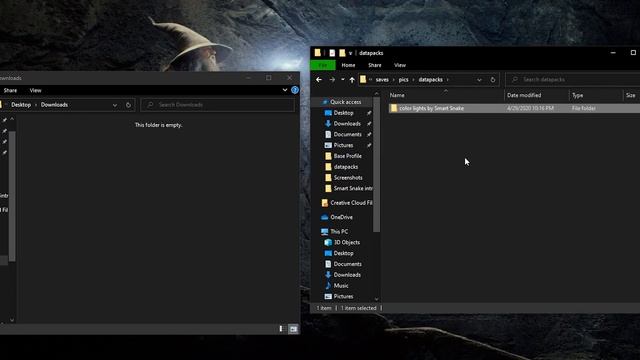Switch Downloads window to details view
Screen dimensions: 640x360
282,329
